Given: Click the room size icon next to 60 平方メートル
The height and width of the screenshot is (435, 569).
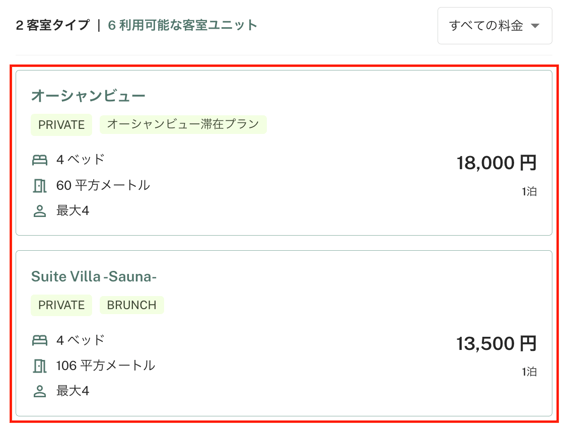Looking at the screenshot, I should (x=40, y=185).
